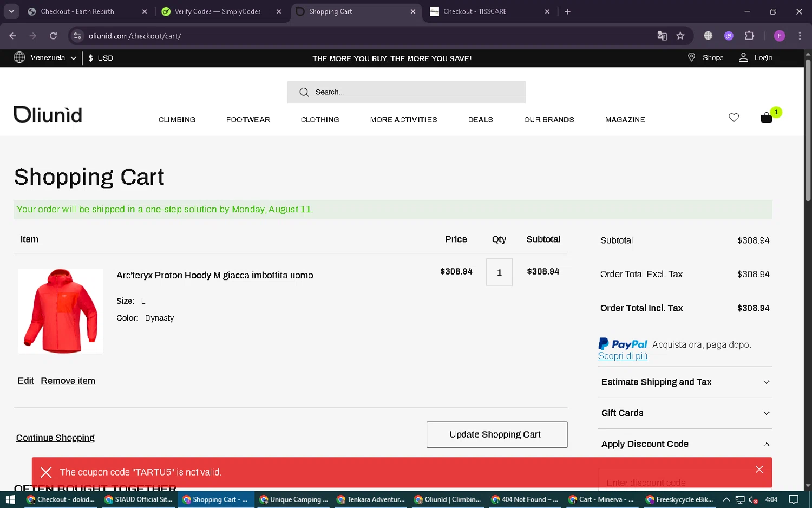Open a new browser tab
This screenshot has height=508, width=812.
567,11
